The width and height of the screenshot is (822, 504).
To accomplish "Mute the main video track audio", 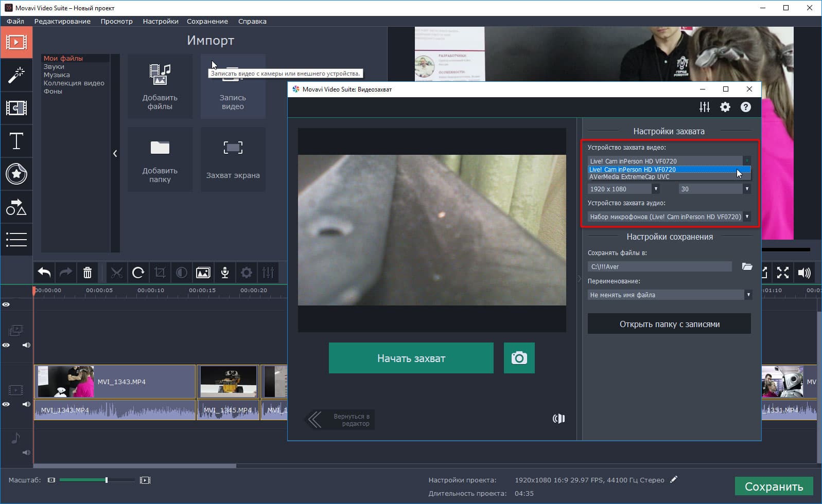I will 26,404.
